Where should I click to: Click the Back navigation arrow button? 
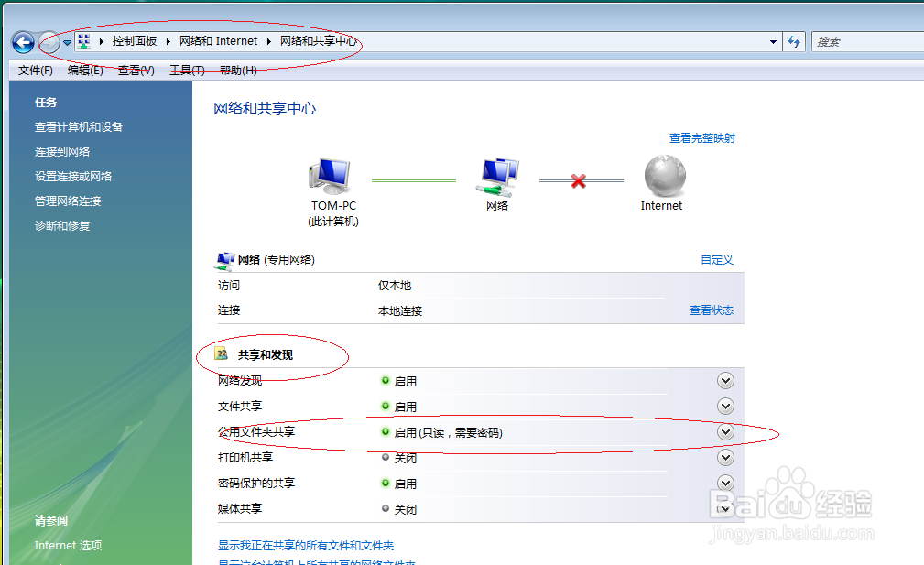(23, 42)
